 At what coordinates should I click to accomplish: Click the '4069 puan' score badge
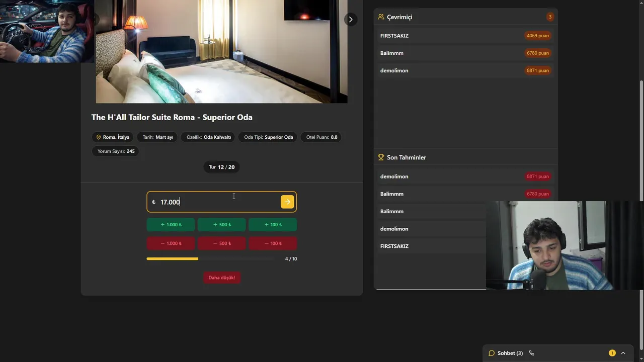click(x=538, y=36)
